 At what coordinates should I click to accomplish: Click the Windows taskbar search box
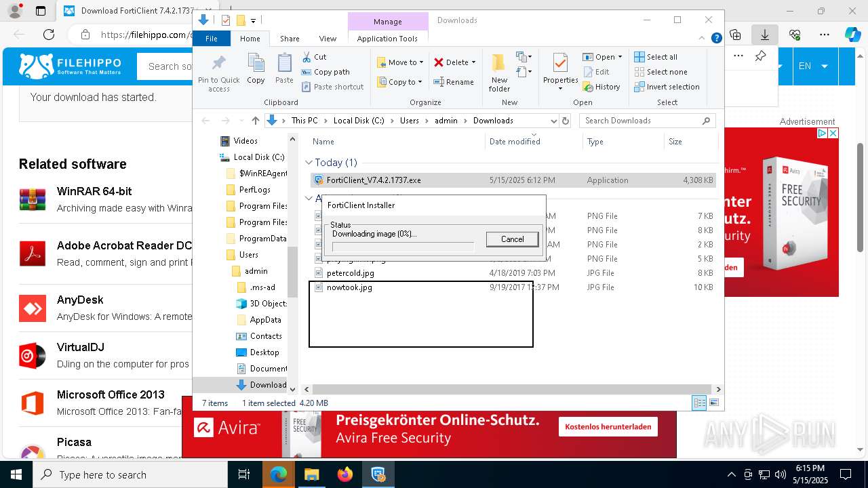tap(131, 474)
